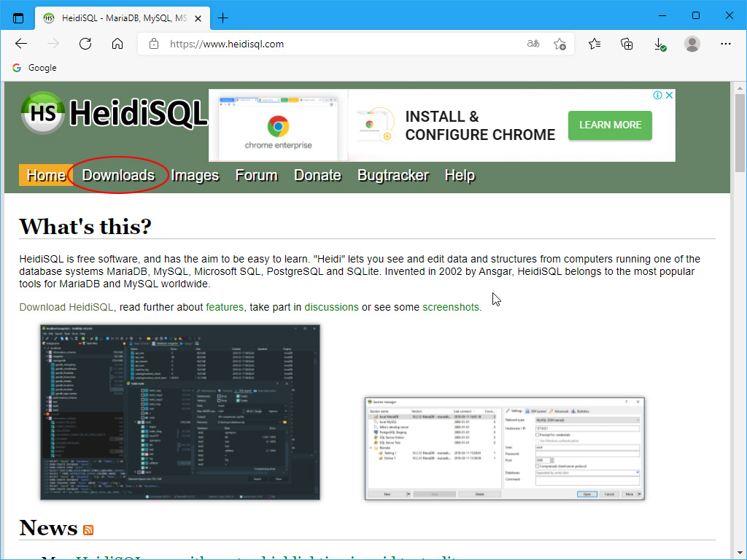
Task: Open the Help page
Action: point(460,175)
